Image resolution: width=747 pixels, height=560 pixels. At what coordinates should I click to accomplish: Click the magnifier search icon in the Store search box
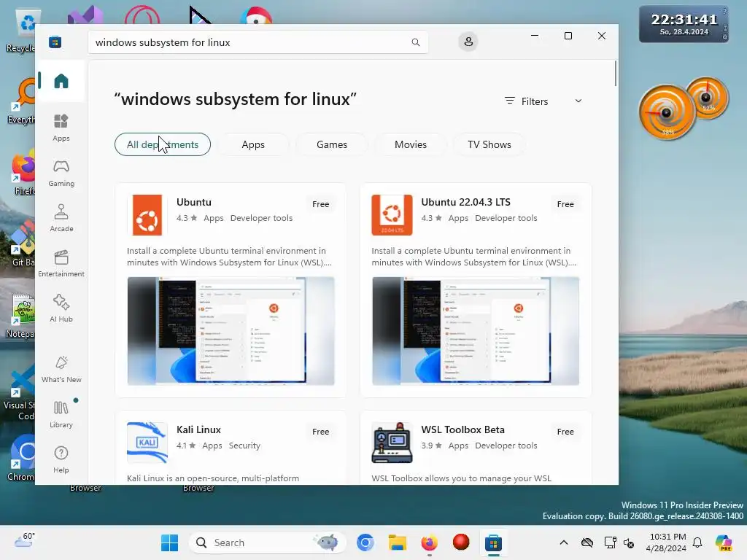[x=415, y=42]
